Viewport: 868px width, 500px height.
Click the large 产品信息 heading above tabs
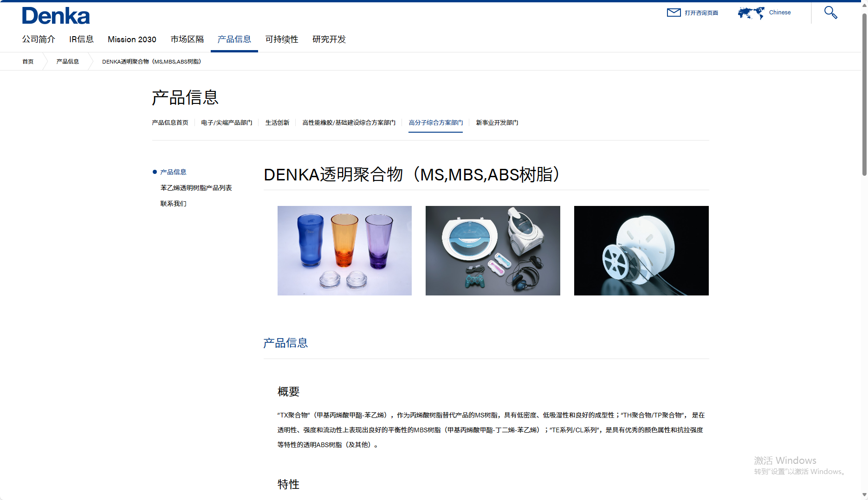[185, 98]
